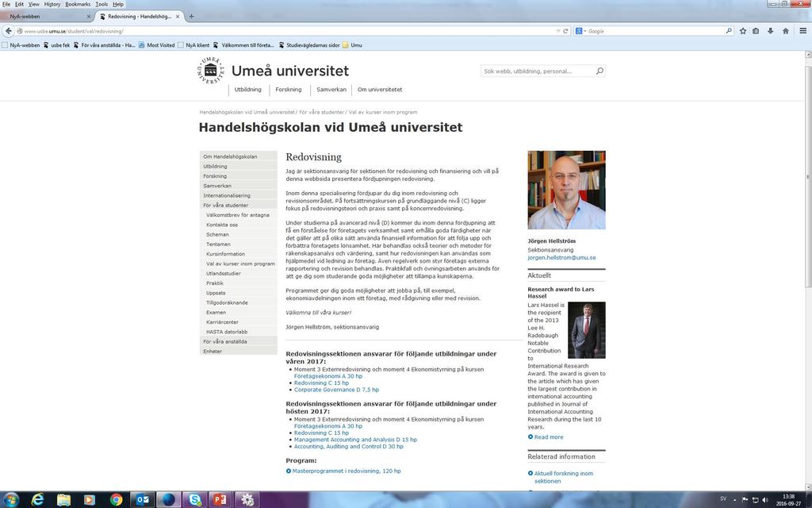The height and width of the screenshot is (508, 812).
Task: Switch to Skype in the taskbar
Action: coord(195,500)
